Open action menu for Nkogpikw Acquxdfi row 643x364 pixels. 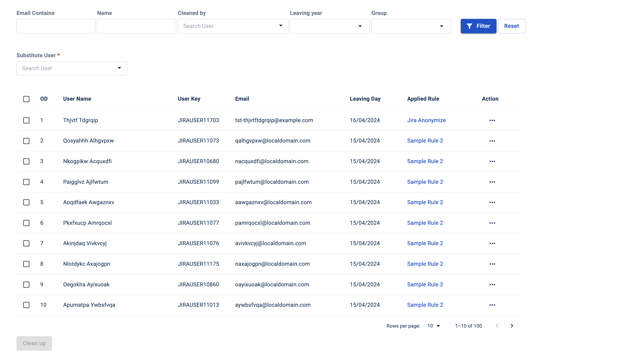pos(492,161)
